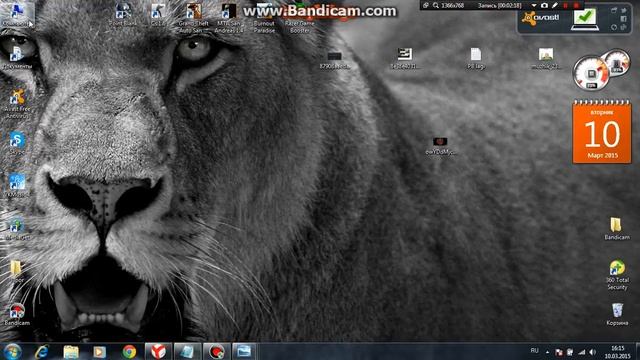Open the Bandicam folder on the right side
This screenshot has width=640, height=360.
[x=617, y=229]
